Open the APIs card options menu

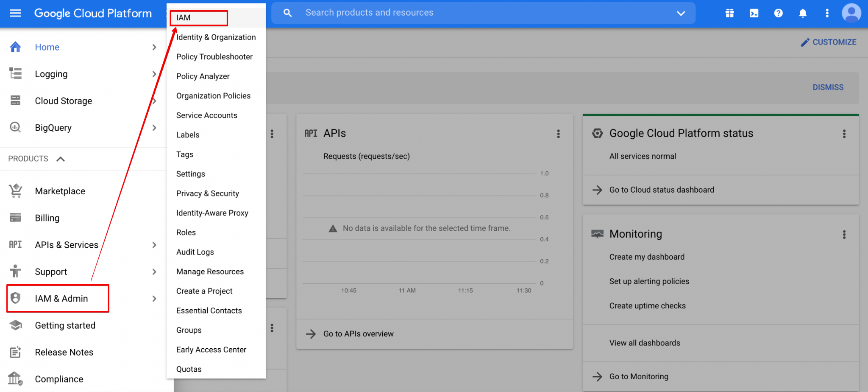[x=558, y=134]
